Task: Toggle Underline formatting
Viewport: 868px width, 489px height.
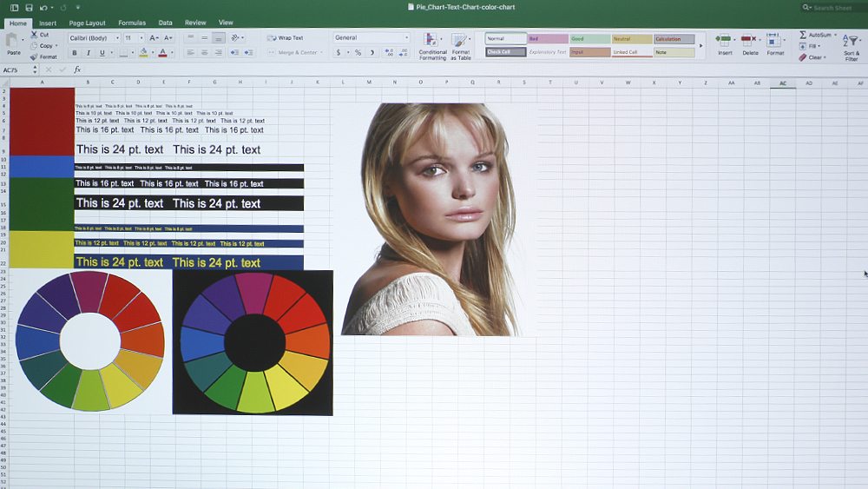Action: [x=102, y=53]
